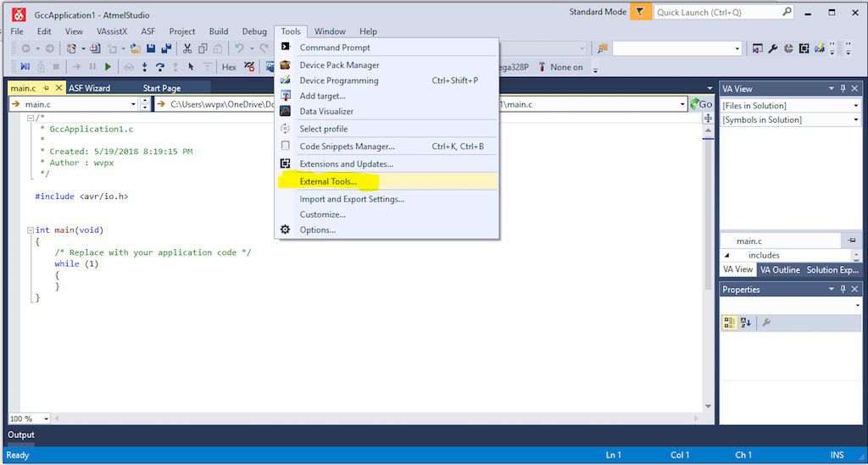868x465 pixels.
Task: Open the Properties object dropdown
Action: pos(858,305)
